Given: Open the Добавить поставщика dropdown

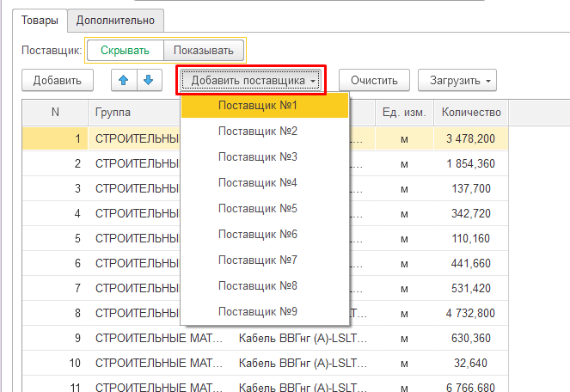Looking at the screenshot, I should [253, 81].
